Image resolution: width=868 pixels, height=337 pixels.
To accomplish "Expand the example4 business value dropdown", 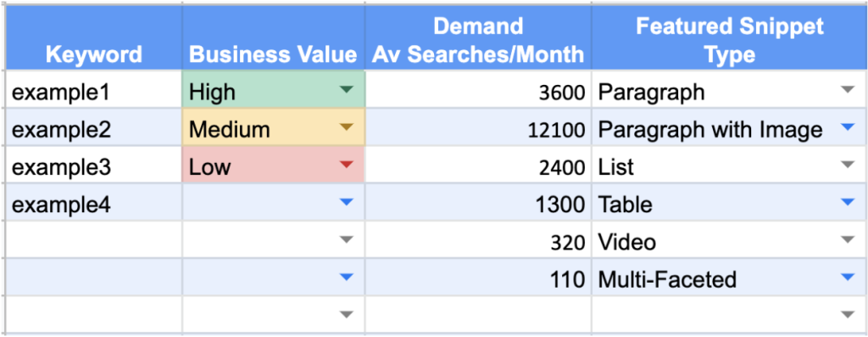I will [346, 202].
